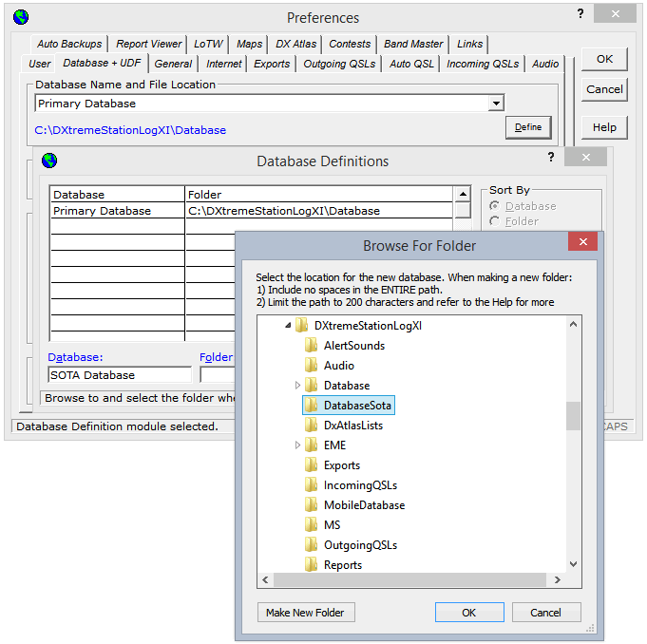Expand the Database folder node
The image size is (647, 644).
(x=297, y=386)
